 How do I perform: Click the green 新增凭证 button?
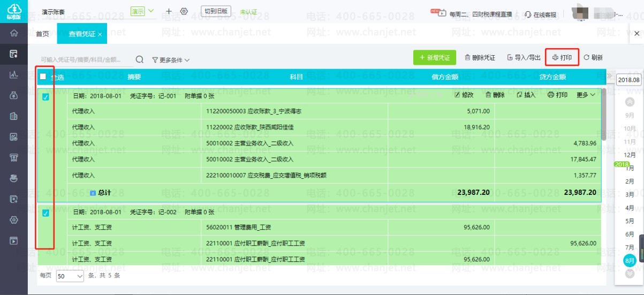point(435,57)
